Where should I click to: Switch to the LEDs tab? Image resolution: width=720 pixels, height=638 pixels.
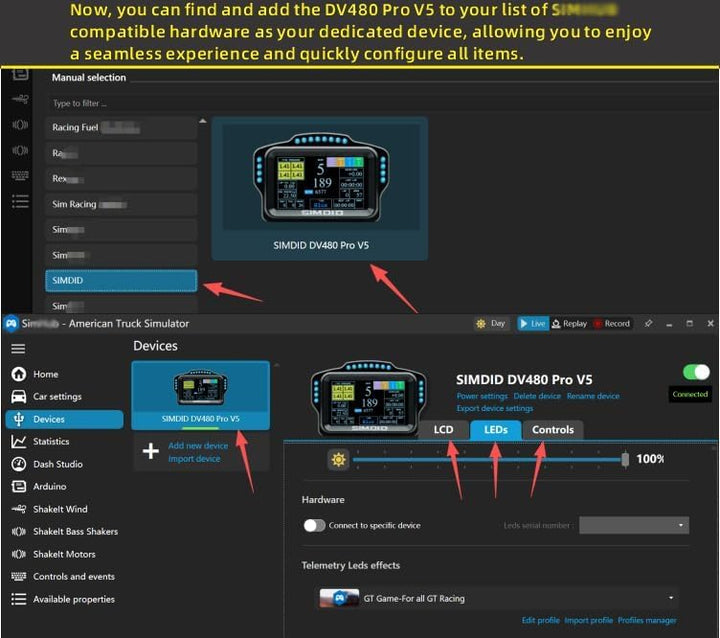tap(495, 430)
